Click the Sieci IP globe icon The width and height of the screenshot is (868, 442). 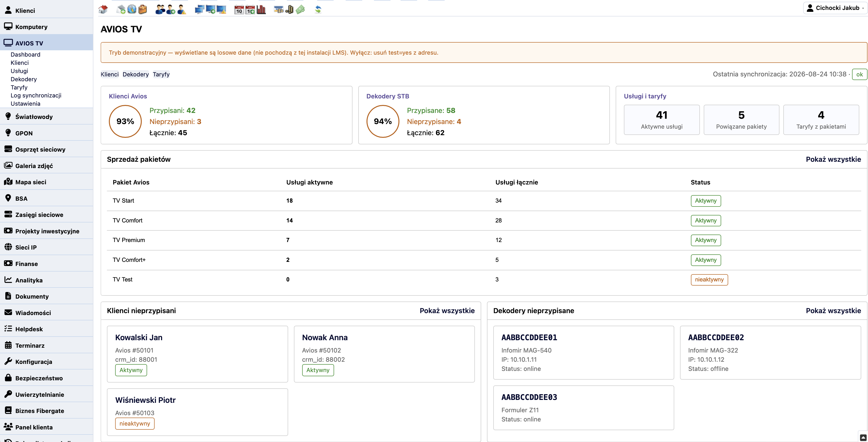8,247
